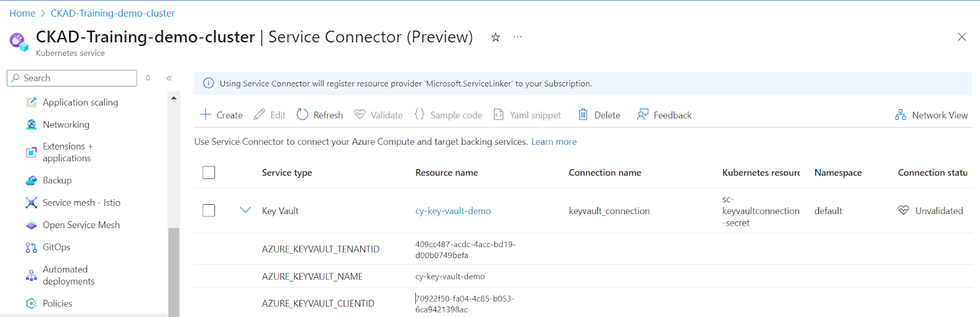The height and width of the screenshot is (317, 980).
Task: Favorite this page with the star icon
Action: [x=496, y=37]
